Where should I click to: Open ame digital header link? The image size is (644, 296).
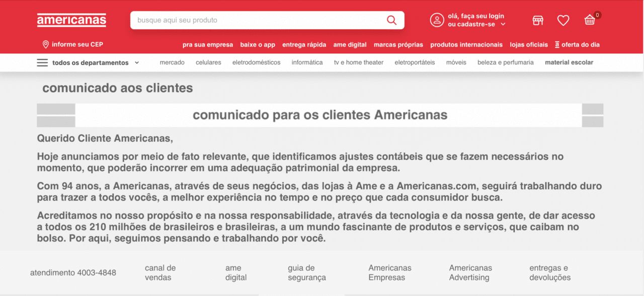pos(350,44)
